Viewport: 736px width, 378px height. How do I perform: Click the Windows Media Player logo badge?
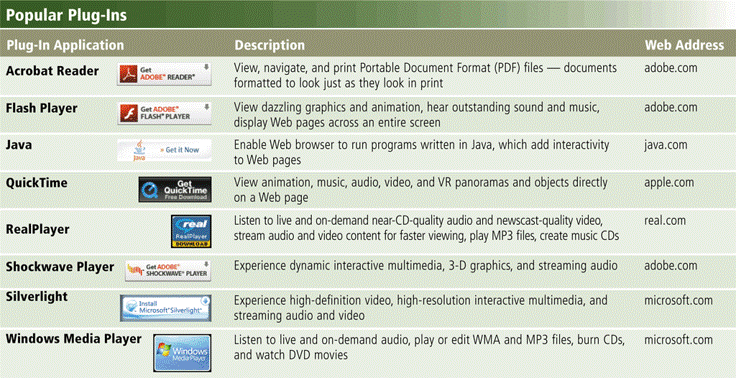[x=182, y=353]
